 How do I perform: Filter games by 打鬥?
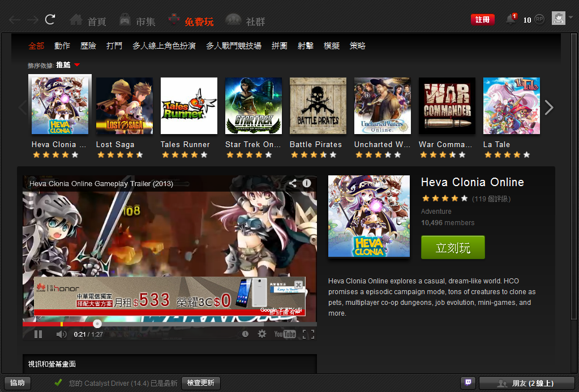tap(114, 46)
